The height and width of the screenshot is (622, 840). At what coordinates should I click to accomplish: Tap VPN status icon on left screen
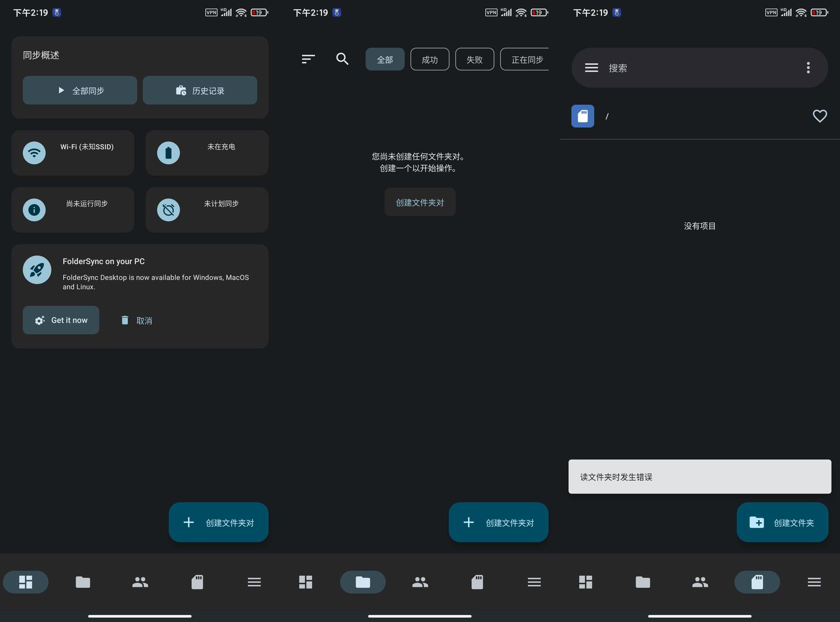pyautogui.click(x=211, y=12)
